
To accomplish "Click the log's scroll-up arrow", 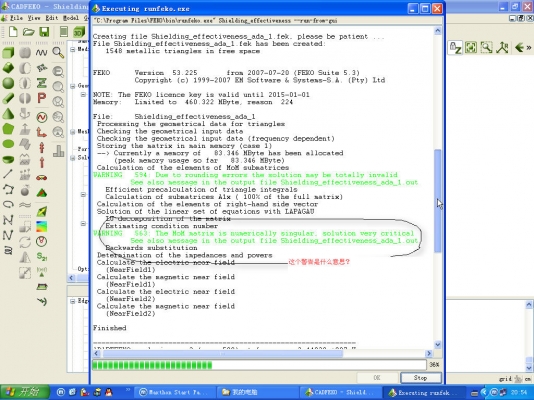I will (438, 31).
